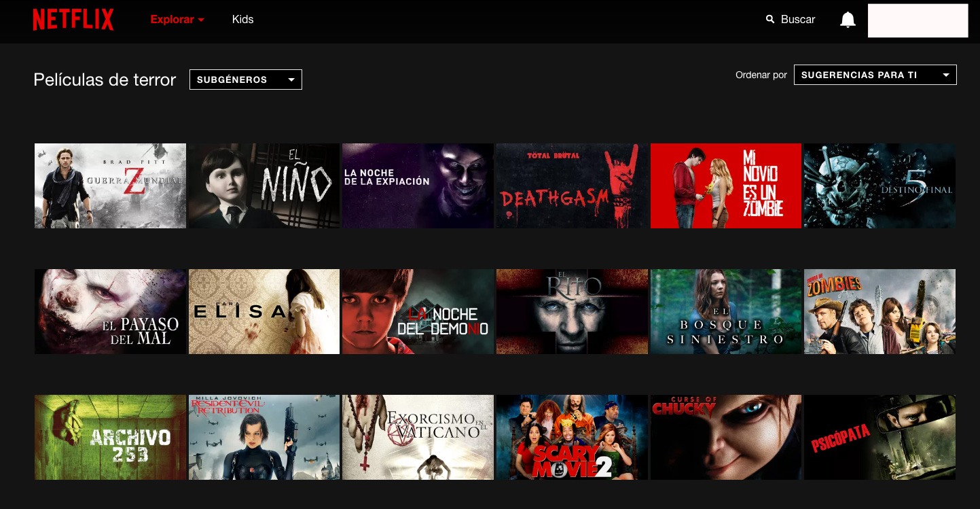The width and height of the screenshot is (980, 509).
Task: Select the Curse of Chucky thumbnail
Action: 726,437
